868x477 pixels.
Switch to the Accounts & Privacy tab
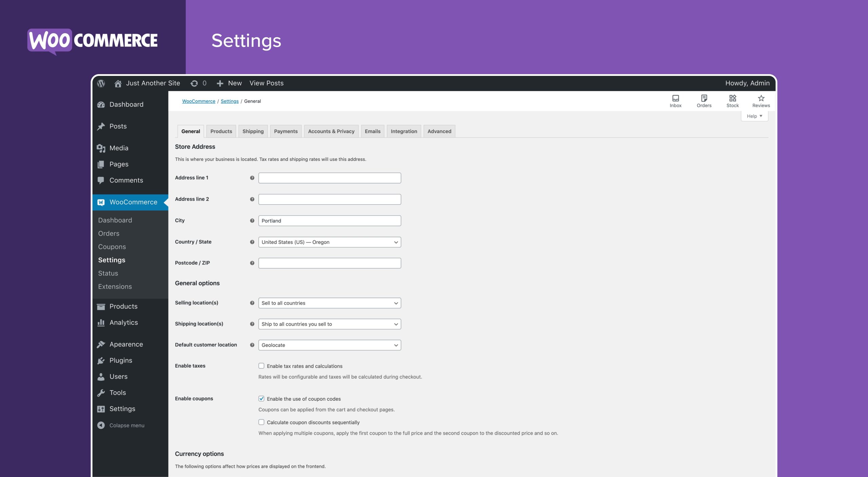(x=331, y=131)
